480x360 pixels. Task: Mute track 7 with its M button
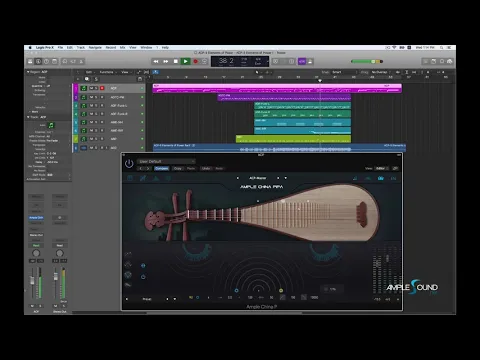coord(91,139)
